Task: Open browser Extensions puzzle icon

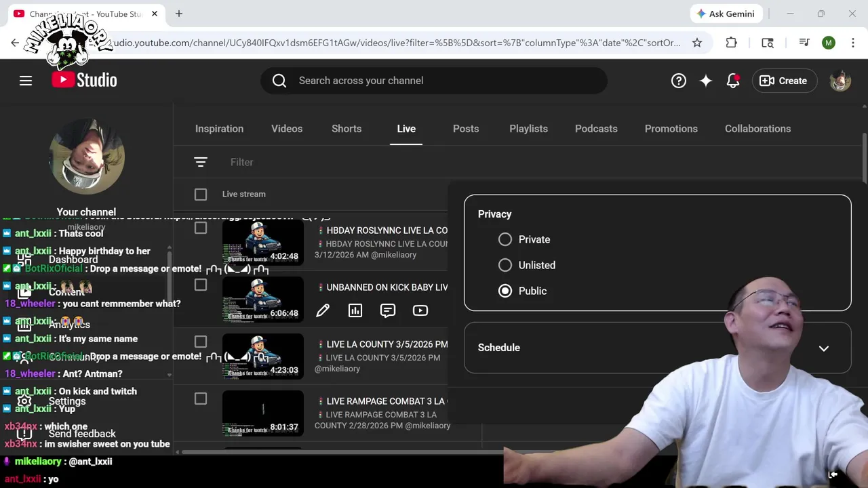Action: [x=731, y=43]
